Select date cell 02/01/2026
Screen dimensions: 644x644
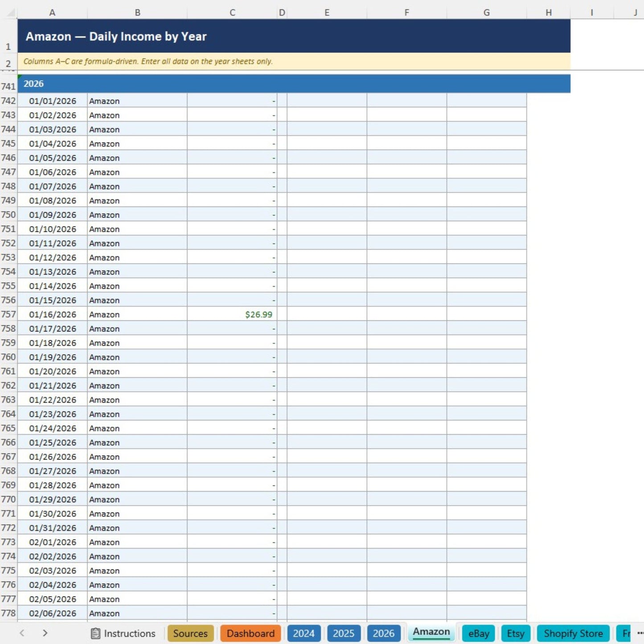tap(53, 542)
